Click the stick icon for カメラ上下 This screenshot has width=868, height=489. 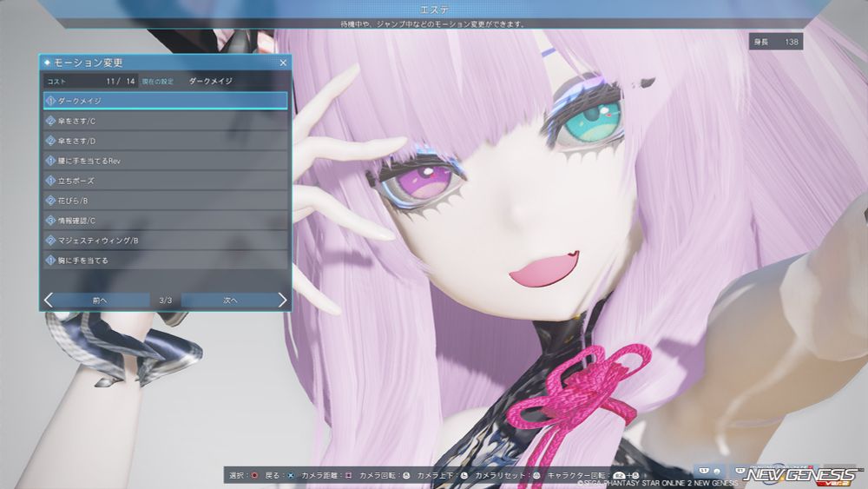[464, 475]
